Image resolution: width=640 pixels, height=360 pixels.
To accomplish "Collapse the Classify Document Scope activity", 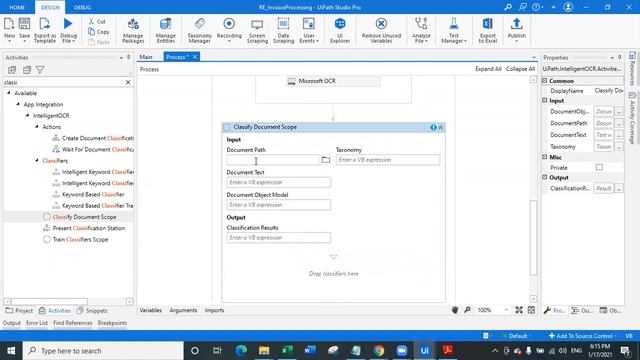I will (x=441, y=127).
